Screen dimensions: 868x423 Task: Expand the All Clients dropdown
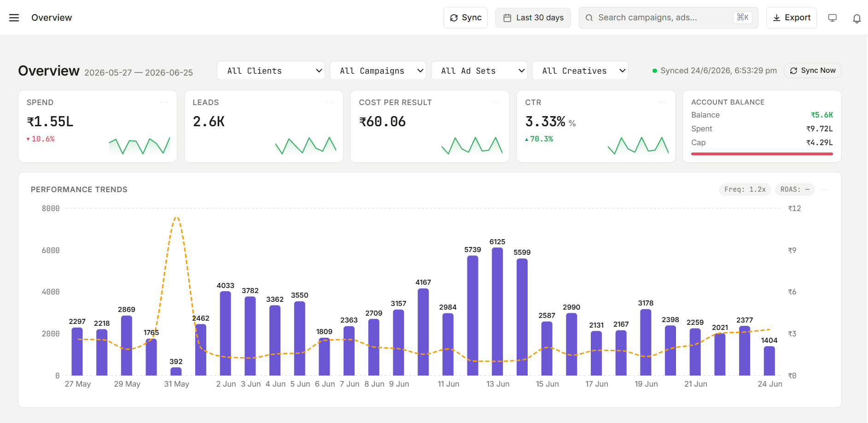(271, 70)
